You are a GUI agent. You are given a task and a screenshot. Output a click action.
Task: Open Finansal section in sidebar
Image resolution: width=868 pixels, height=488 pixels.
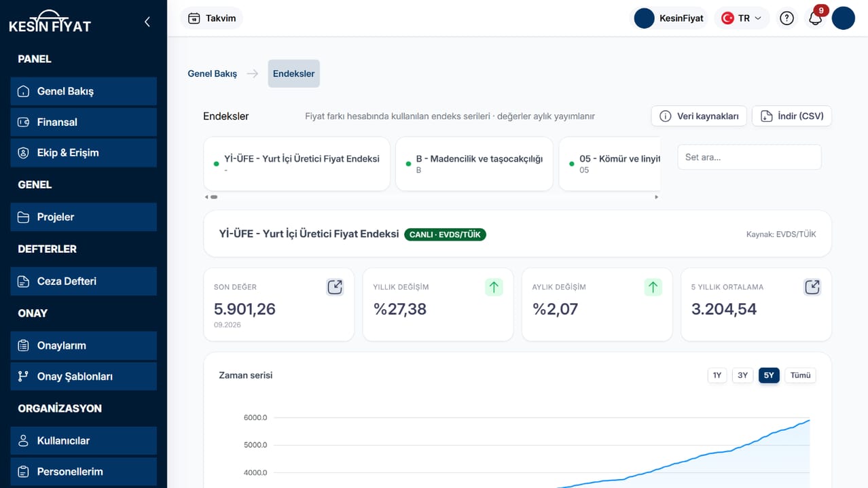[84, 122]
